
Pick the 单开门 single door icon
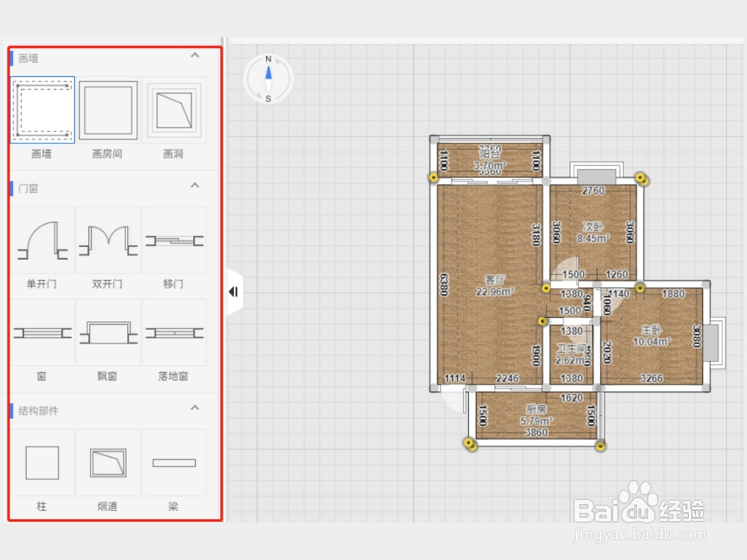43,240
